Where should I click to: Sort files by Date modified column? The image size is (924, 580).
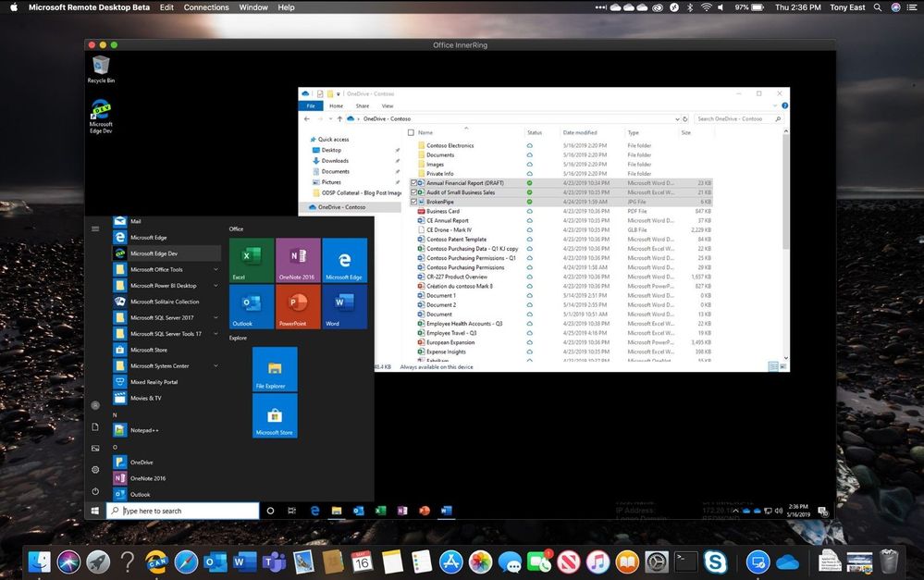(x=580, y=132)
